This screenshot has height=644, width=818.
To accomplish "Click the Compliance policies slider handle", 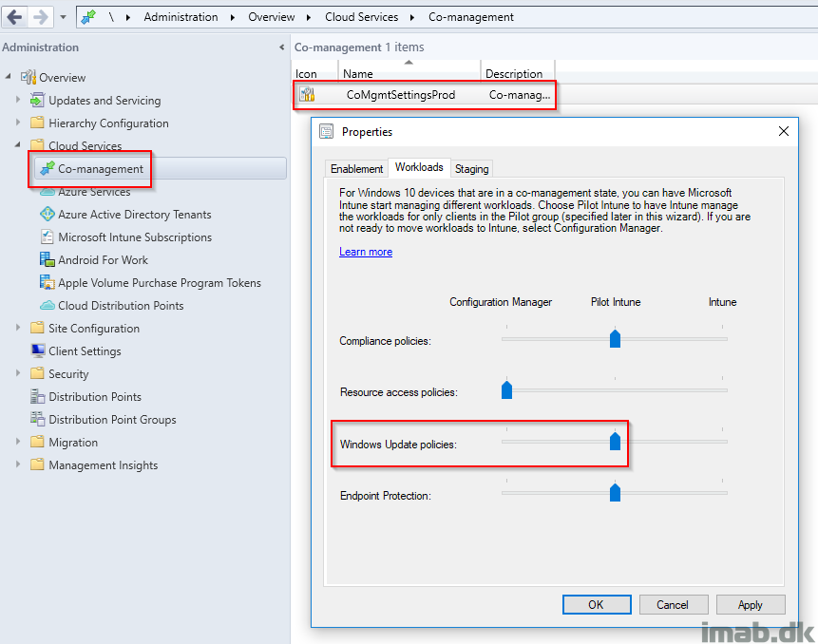I will point(615,338).
